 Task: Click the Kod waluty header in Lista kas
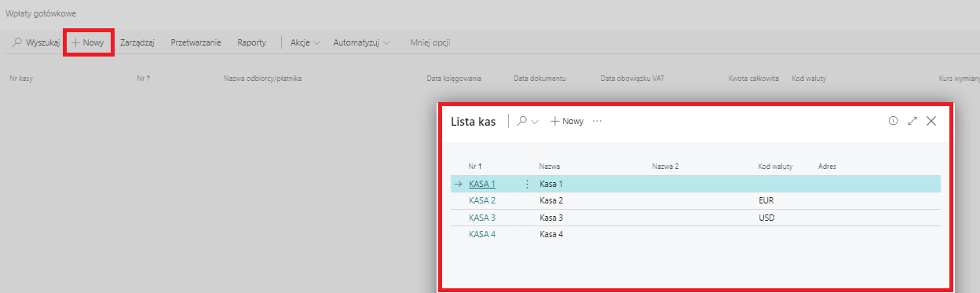[775, 167]
